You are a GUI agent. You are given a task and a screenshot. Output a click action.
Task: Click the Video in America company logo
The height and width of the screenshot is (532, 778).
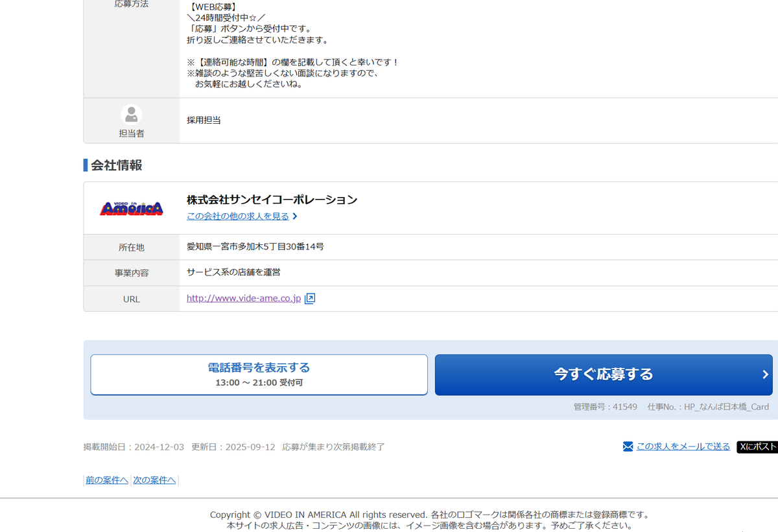click(132, 208)
